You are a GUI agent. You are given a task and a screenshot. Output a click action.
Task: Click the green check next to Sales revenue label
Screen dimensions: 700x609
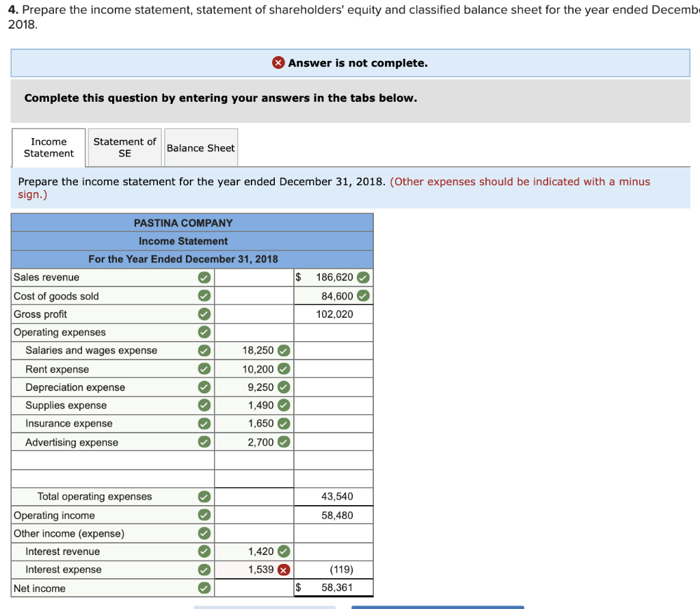(x=204, y=278)
